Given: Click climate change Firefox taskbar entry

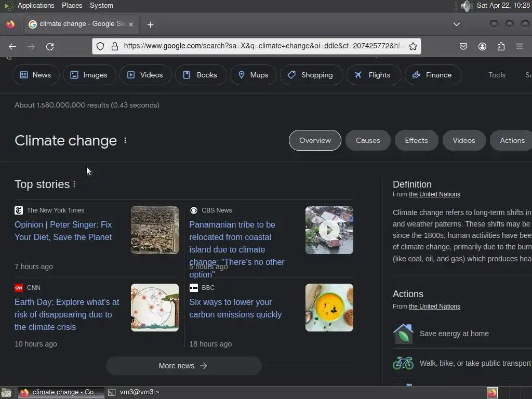Looking at the screenshot, I should coord(61,392).
